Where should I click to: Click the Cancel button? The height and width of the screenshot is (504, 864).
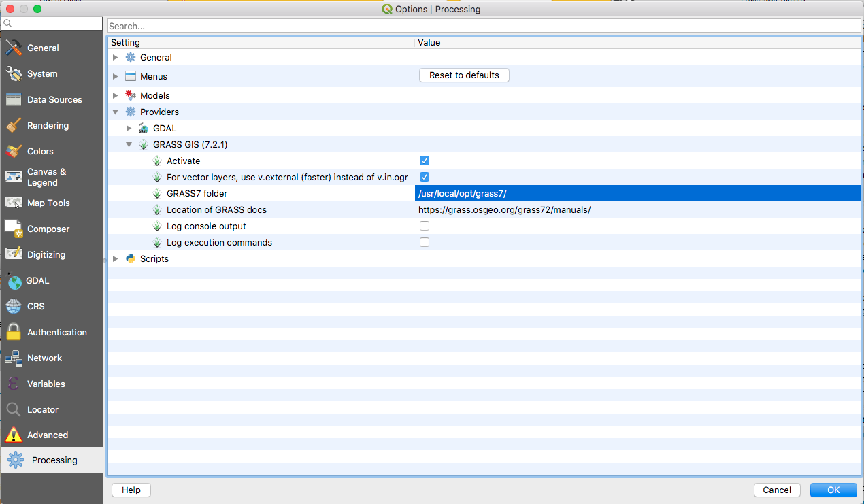[x=777, y=490]
